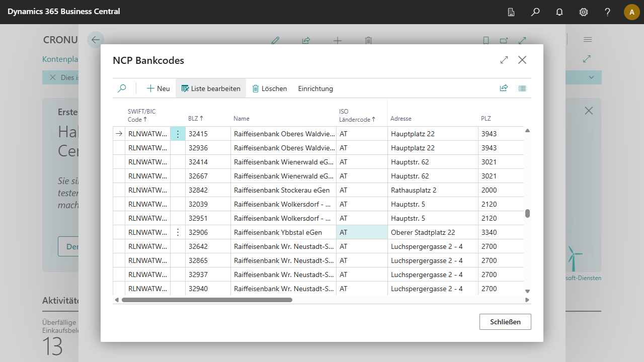Click the share icon on the background page header
This screenshot has height=362, width=644.
click(306, 41)
